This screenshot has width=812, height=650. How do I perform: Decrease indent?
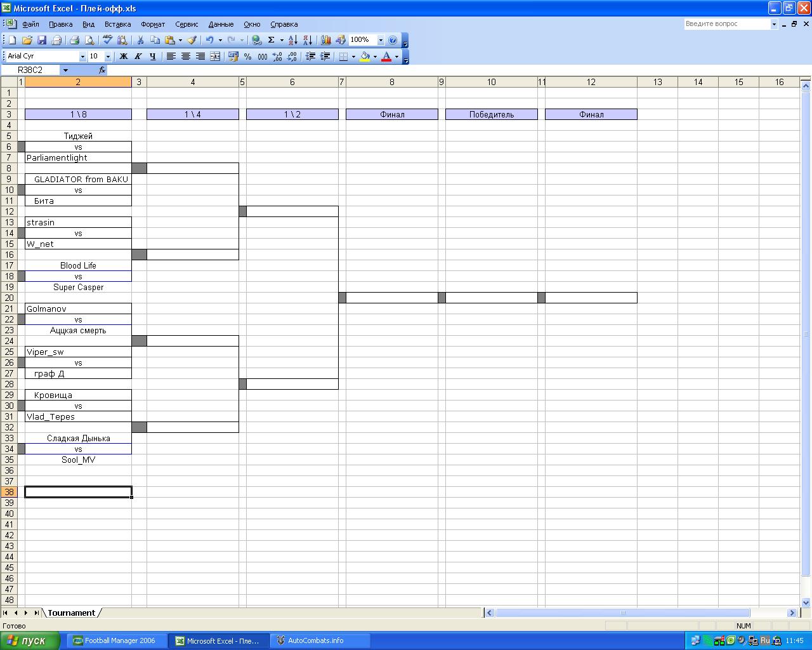pos(310,56)
